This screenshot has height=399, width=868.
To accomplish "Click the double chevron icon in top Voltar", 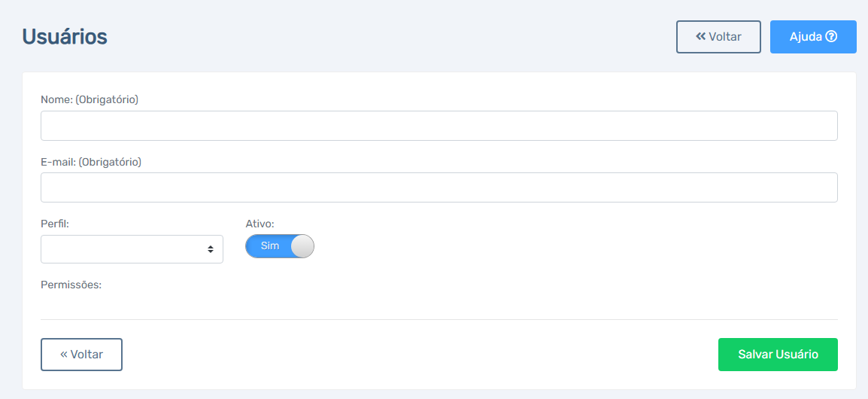I will pyautogui.click(x=701, y=37).
